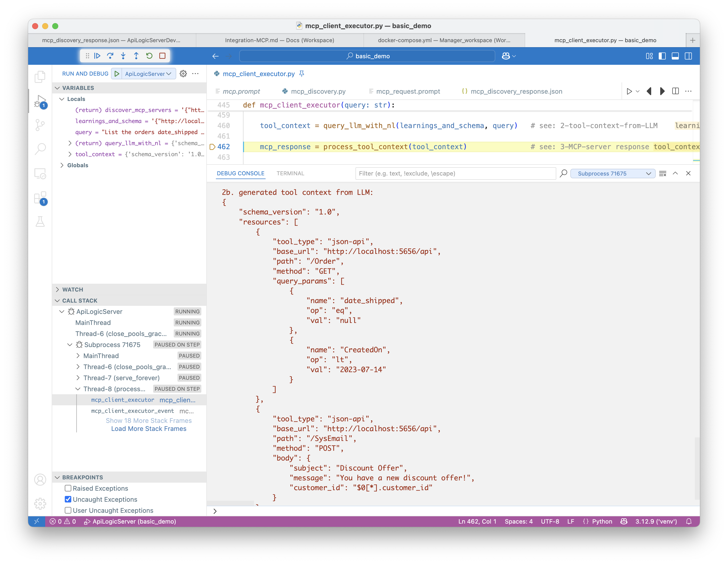
Task: Switch to docker-compose.yml window tab
Action: click(x=444, y=40)
